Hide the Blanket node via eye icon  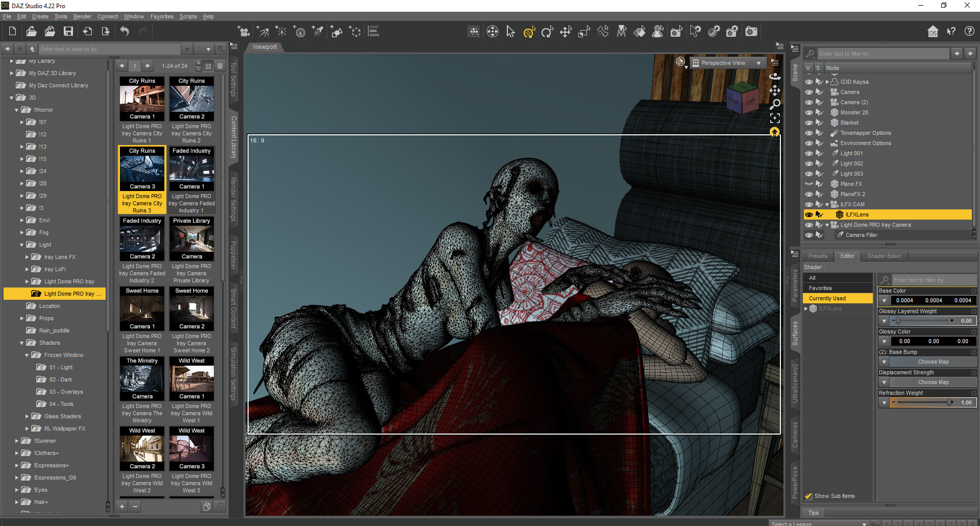[x=809, y=123]
